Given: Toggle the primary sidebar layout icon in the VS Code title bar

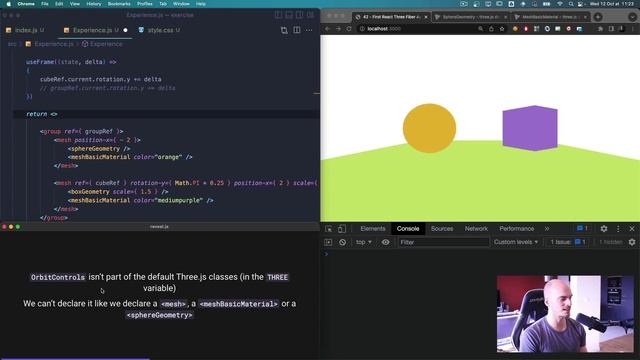Looking at the screenshot, I should [x=278, y=15].
